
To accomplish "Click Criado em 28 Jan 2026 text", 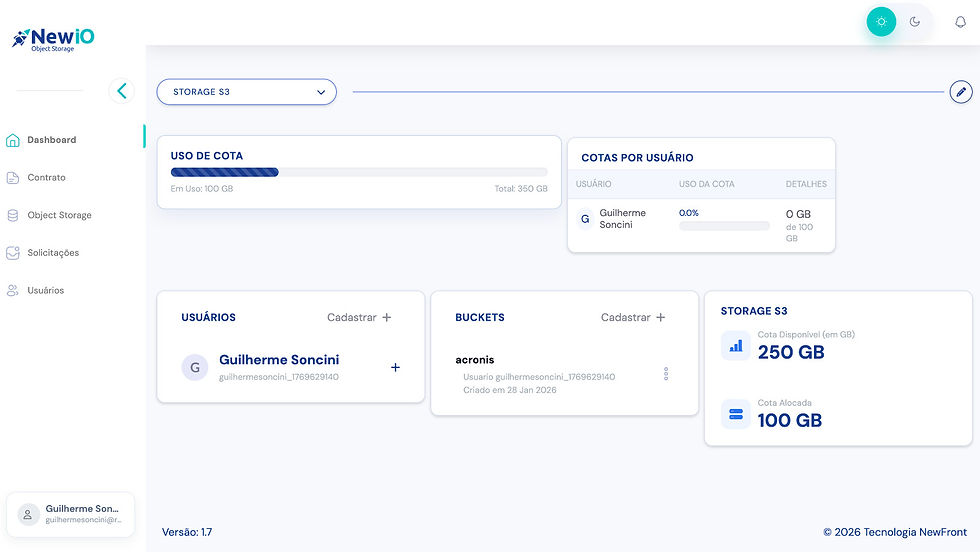I will tap(509, 390).
